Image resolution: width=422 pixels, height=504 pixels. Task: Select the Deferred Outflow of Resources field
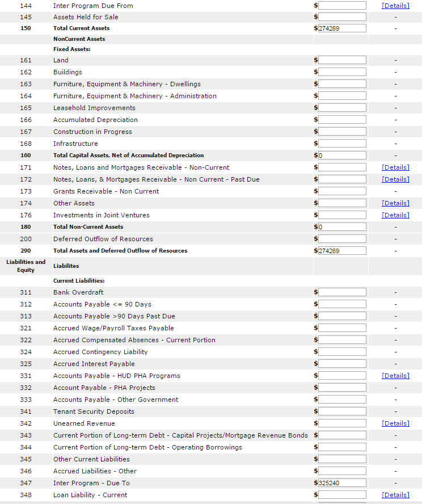(x=342, y=239)
